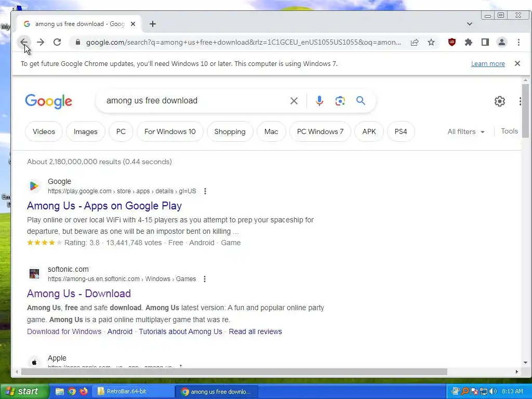Reload the current page
This screenshot has height=399, width=532.
click(x=57, y=42)
